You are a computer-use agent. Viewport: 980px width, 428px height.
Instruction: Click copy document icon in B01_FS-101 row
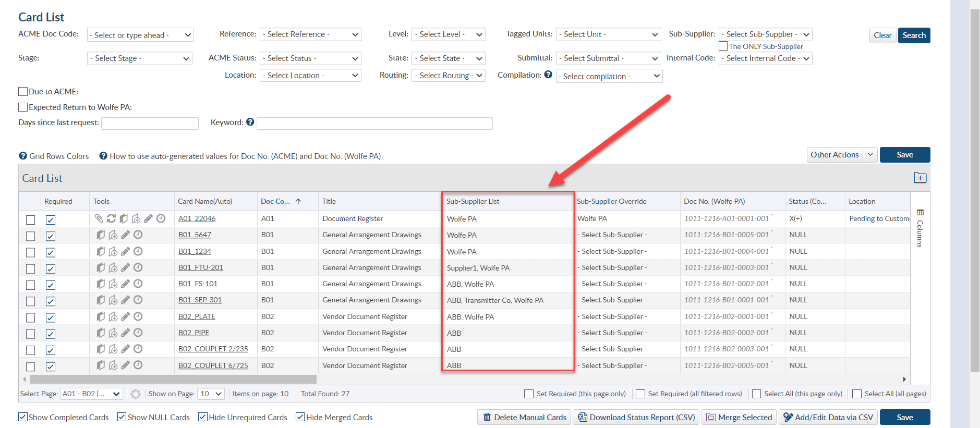[101, 284]
